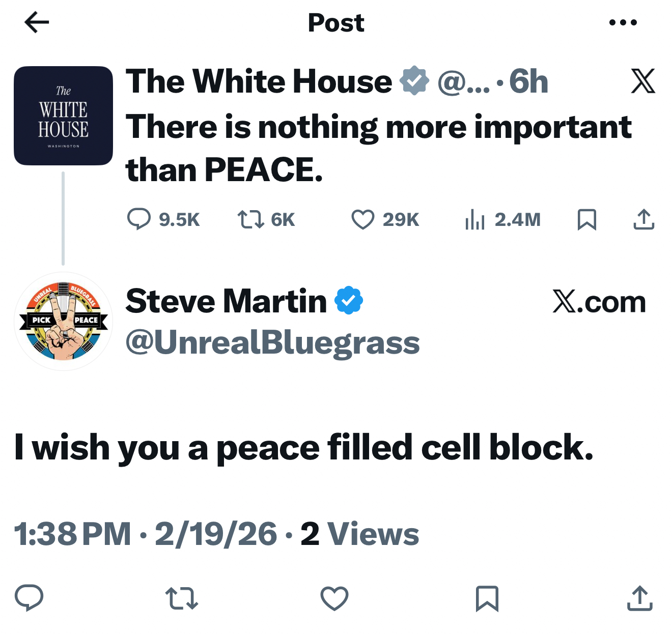This screenshot has width=672, height=635.
Task: Open the White House display name
Action: tap(259, 81)
